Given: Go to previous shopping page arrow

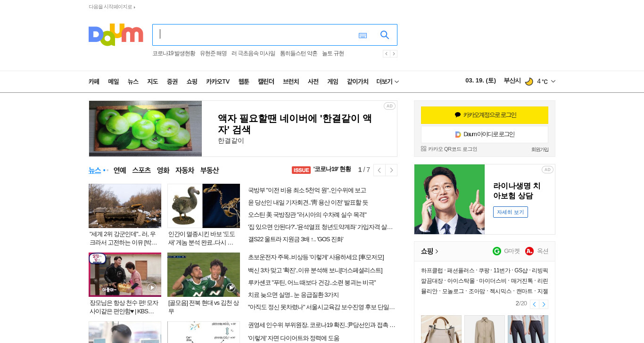Looking at the screenshot, I should pyautogui.click(x=534, y=304).
